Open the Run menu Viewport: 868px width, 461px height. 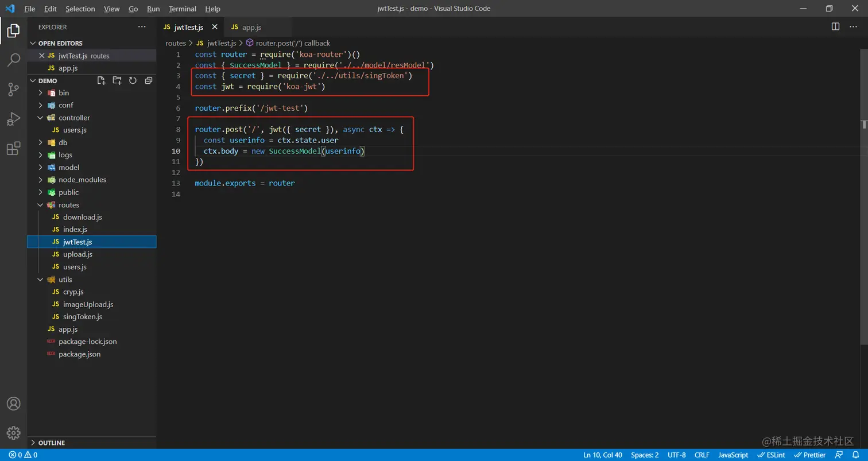[x=153, y=9]
